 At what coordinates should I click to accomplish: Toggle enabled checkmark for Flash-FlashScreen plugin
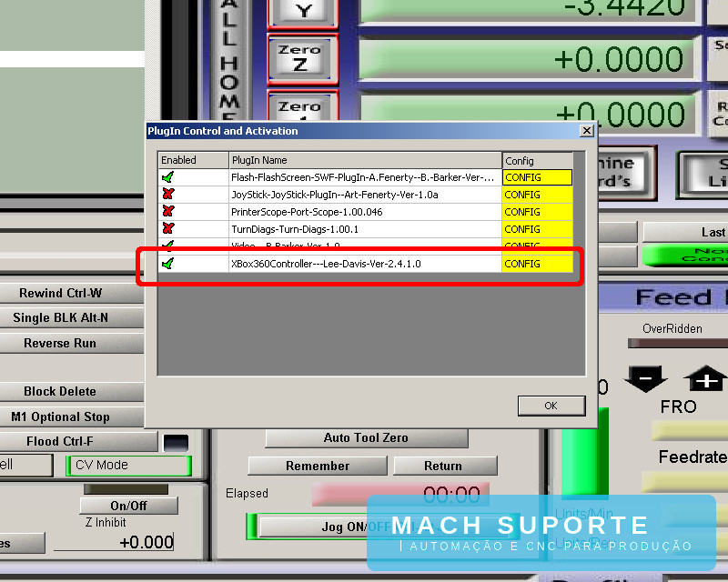168,177
